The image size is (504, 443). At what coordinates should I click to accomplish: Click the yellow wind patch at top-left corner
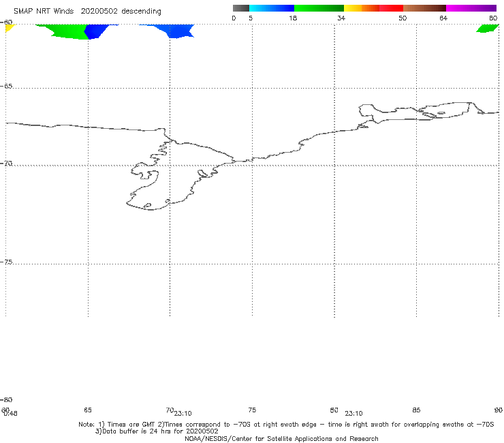(9, 27)
